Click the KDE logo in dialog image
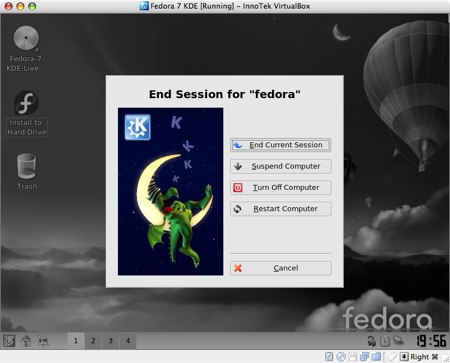450x363 pixels. coord(138,127)
